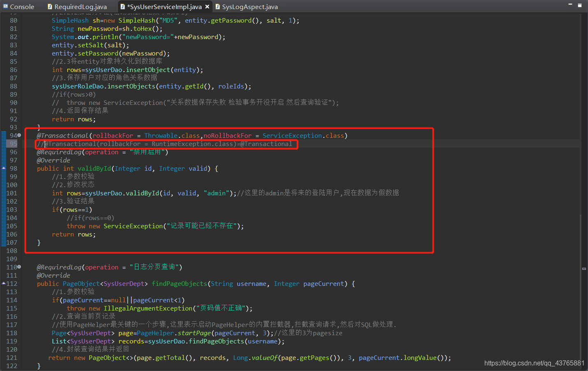The image size is (588, 371).
Task: Click 'entity.setPassword(newPassword);' line
Action: 111,53
